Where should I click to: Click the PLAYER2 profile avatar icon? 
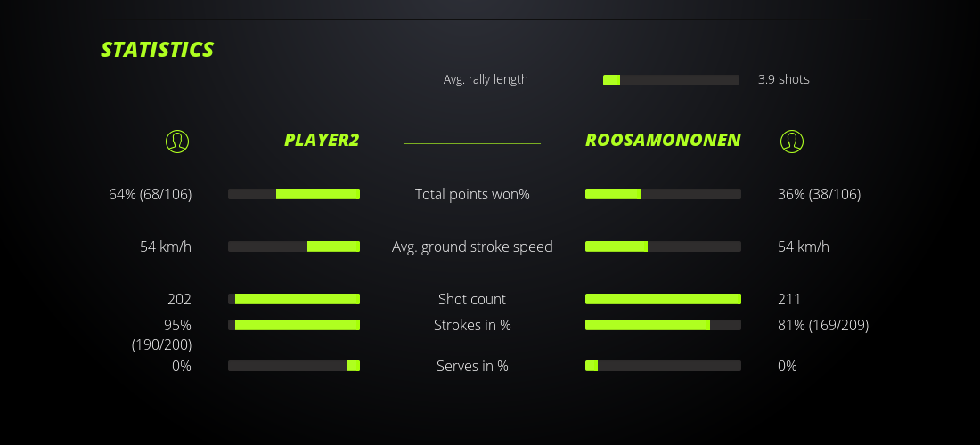[177, 141]
